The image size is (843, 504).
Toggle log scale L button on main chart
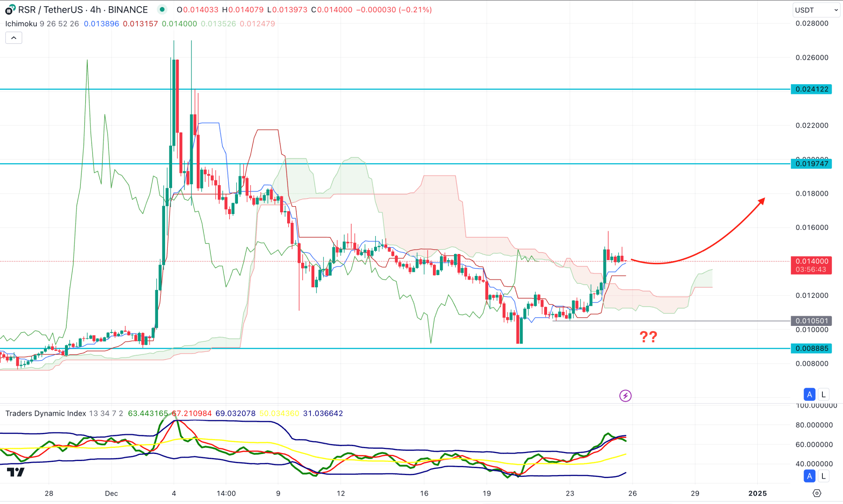(824, 394)
